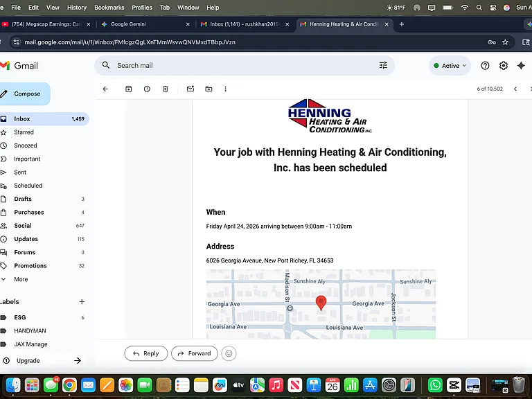Go to the newer email arrow

tap(515, 89)
